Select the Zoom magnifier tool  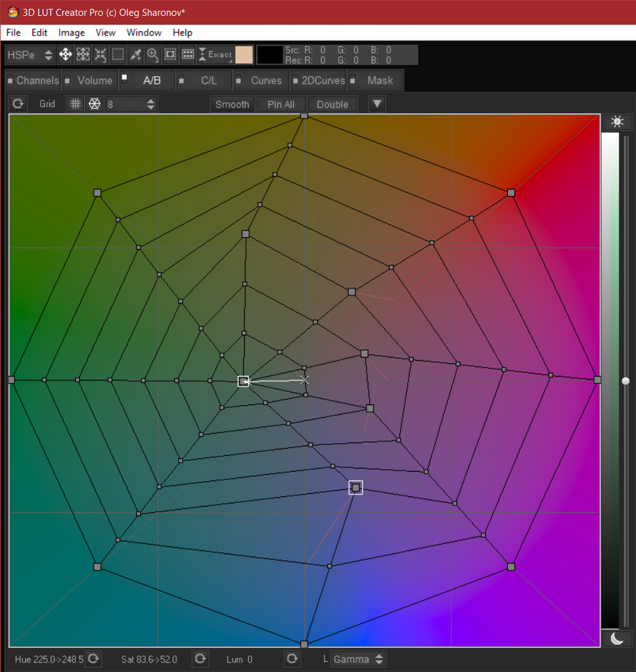pyautogui.click(x=152, y=55)
